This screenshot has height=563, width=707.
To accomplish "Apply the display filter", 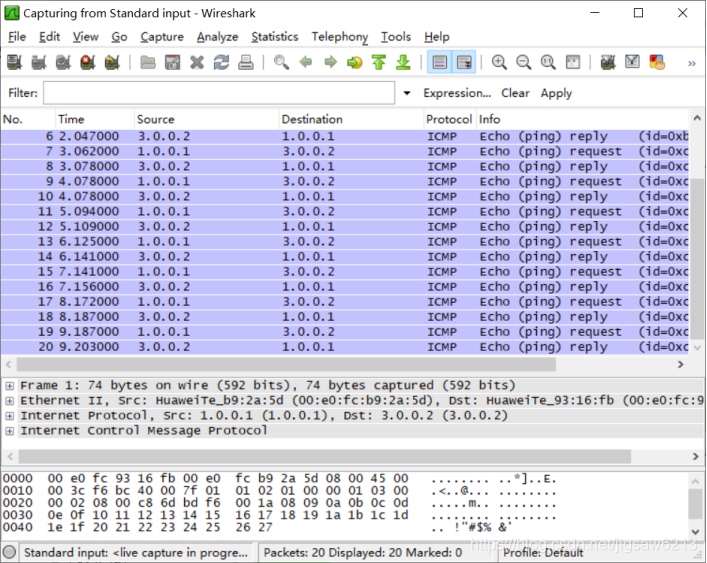I will (x=556, y=93).
